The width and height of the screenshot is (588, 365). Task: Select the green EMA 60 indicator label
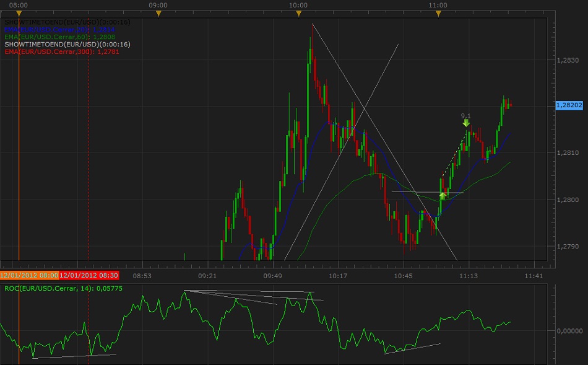point(59,37)
